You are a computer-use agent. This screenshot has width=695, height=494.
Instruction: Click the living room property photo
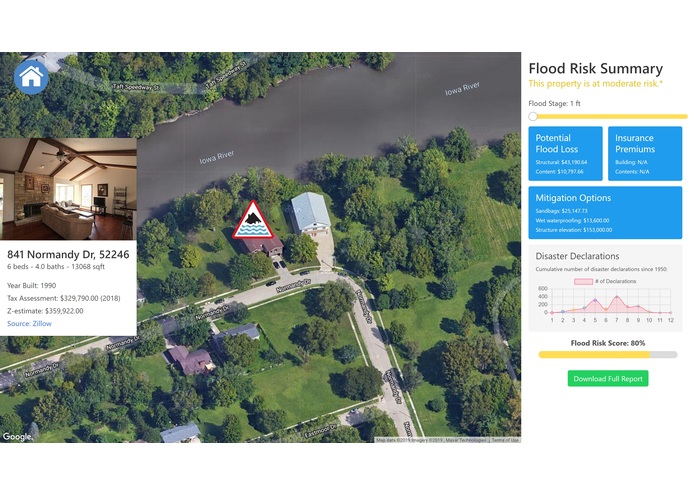tap(68, 189)
